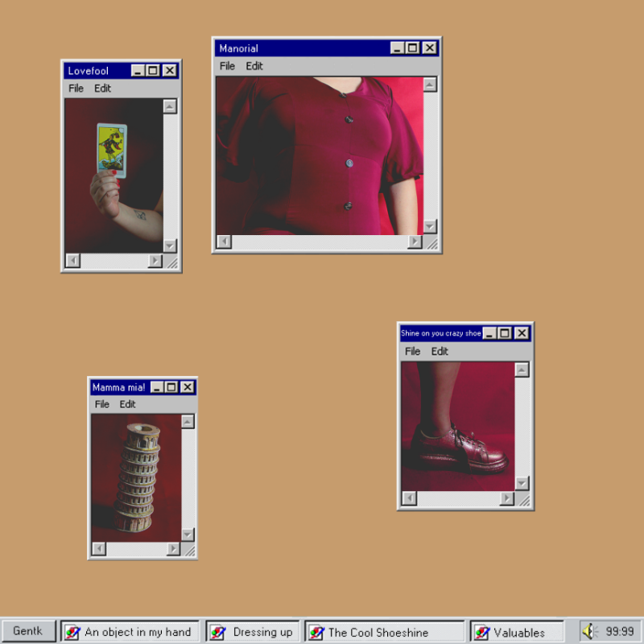This screenshot has height=644, width=644.
Task: Click scroll right arrow in Shine on you crazy shoe window
Action: point(507,498)
